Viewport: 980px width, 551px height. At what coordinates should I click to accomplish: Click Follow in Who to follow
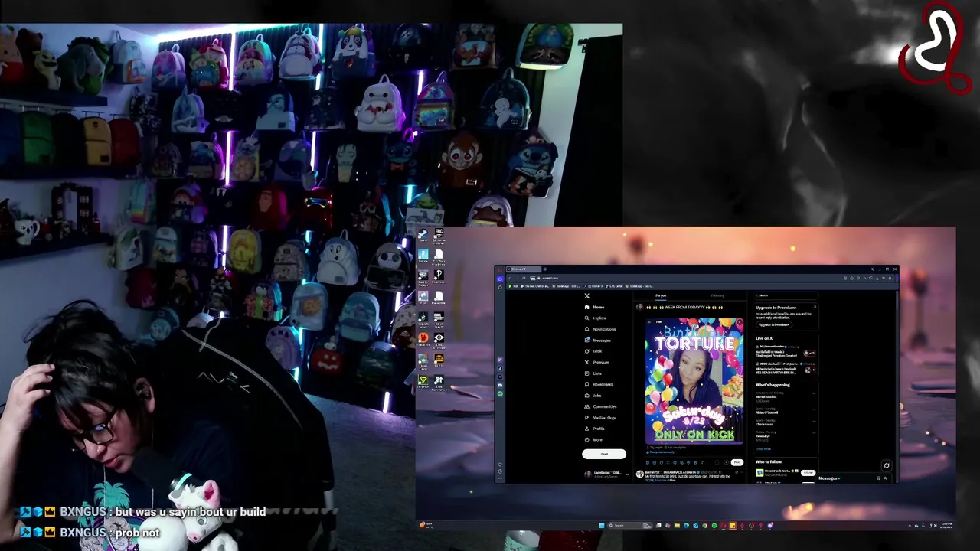pos(808,473)
